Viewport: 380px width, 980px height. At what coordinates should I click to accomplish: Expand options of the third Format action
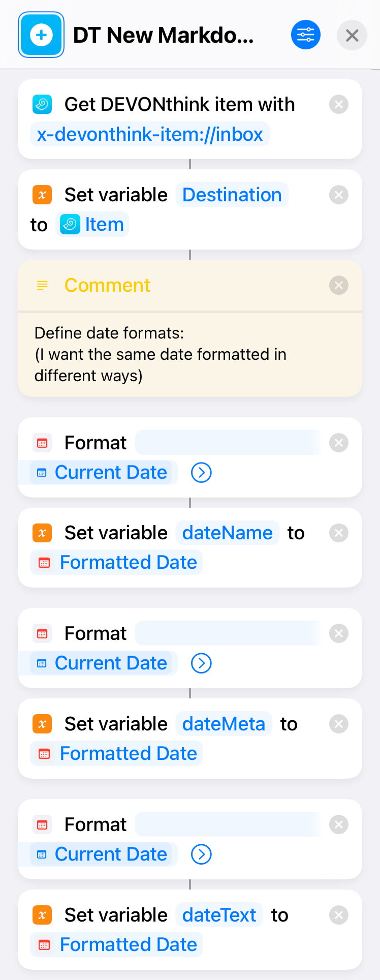tap(201, 854)
